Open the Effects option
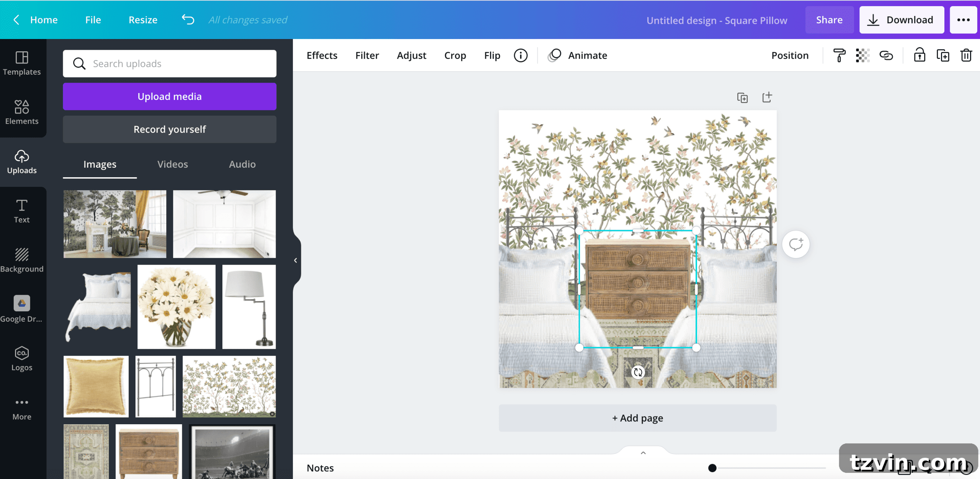Screen dimensions: 980x479 [322, 56]
